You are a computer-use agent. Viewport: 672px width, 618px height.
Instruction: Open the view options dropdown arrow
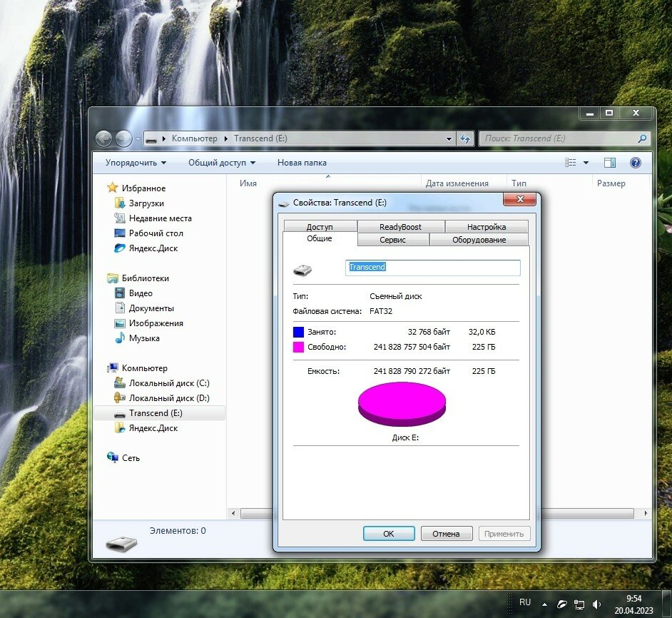pyautogui.click(x=586, y=163)
